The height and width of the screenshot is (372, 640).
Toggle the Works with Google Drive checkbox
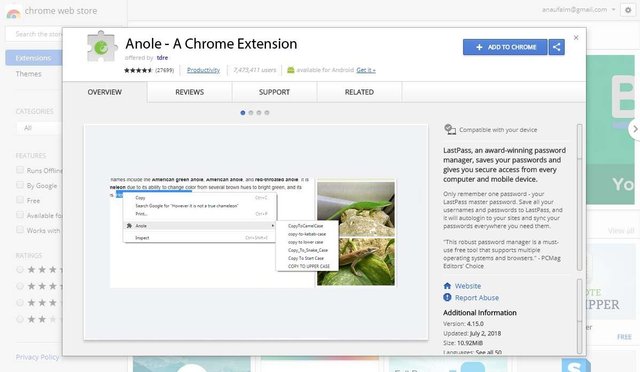tap(20, 229)
